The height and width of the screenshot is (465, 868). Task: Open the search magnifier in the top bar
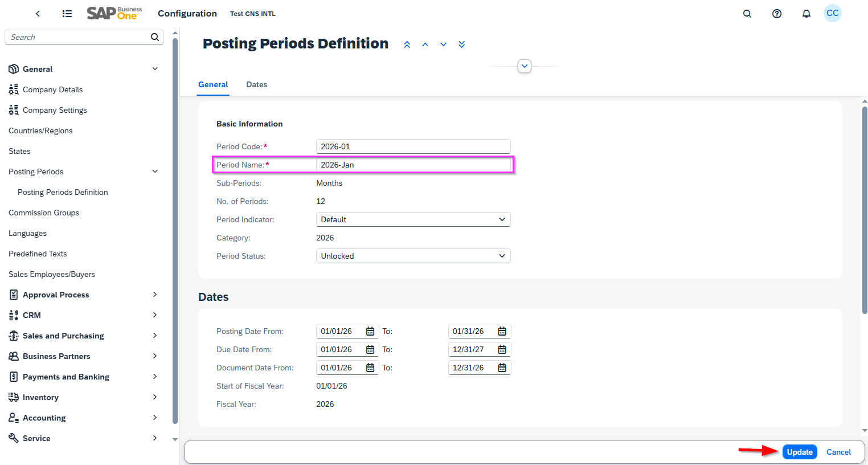click(747, 13)
